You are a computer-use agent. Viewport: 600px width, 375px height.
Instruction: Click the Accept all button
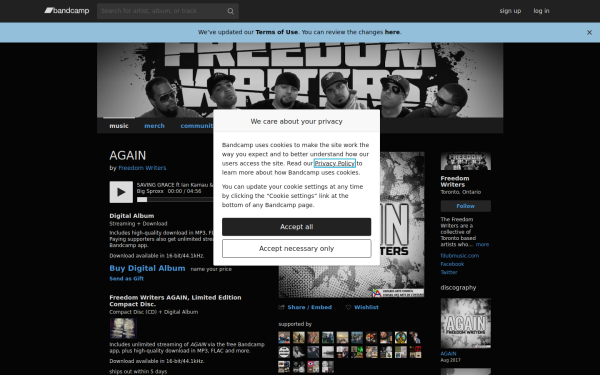pos(296,227)
